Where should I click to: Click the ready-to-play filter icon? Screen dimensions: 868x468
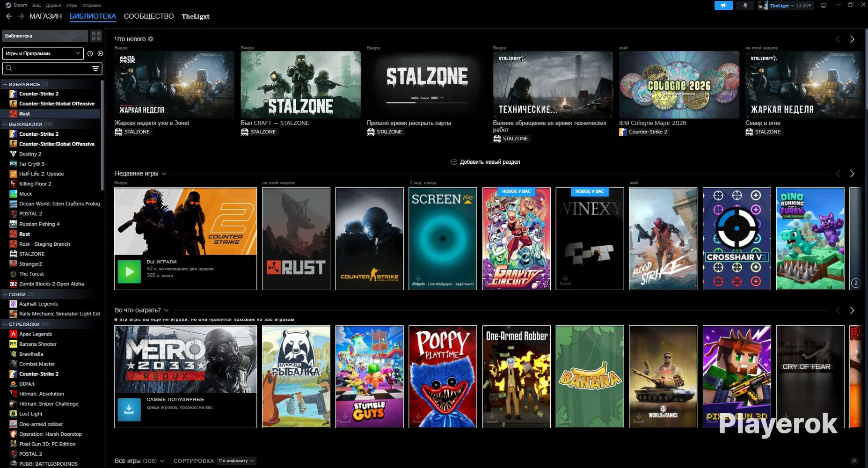click(100, 54)
